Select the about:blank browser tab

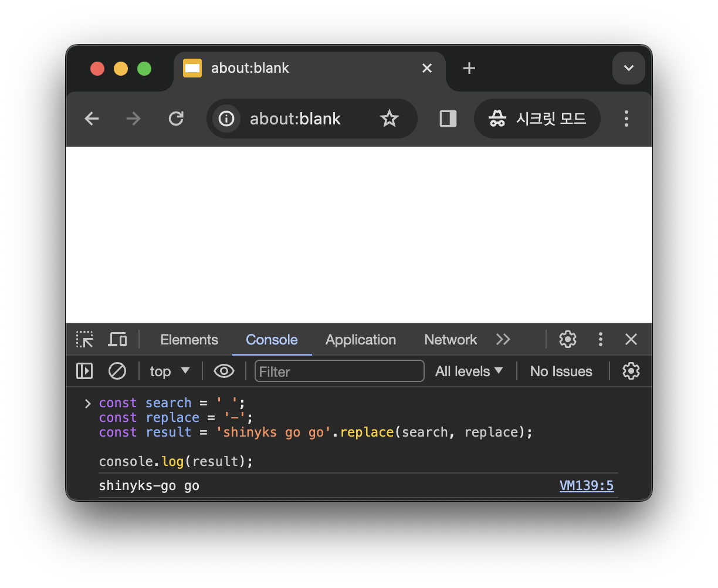310,68
